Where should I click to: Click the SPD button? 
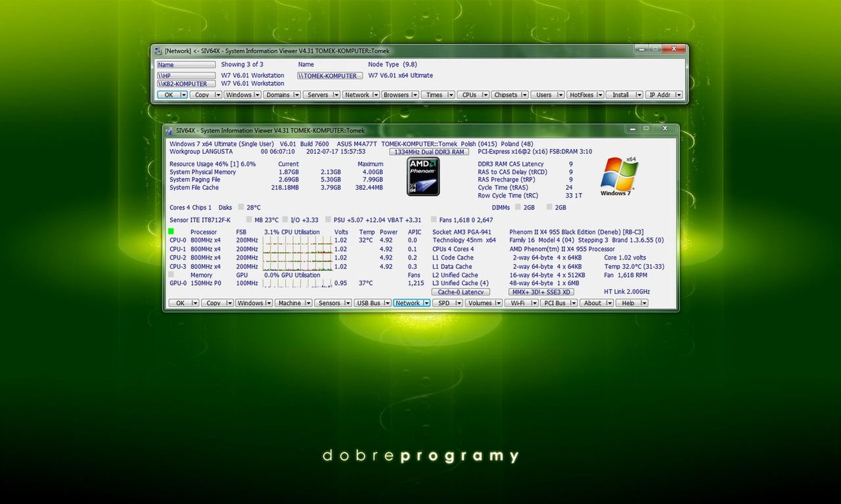[448, 303]
